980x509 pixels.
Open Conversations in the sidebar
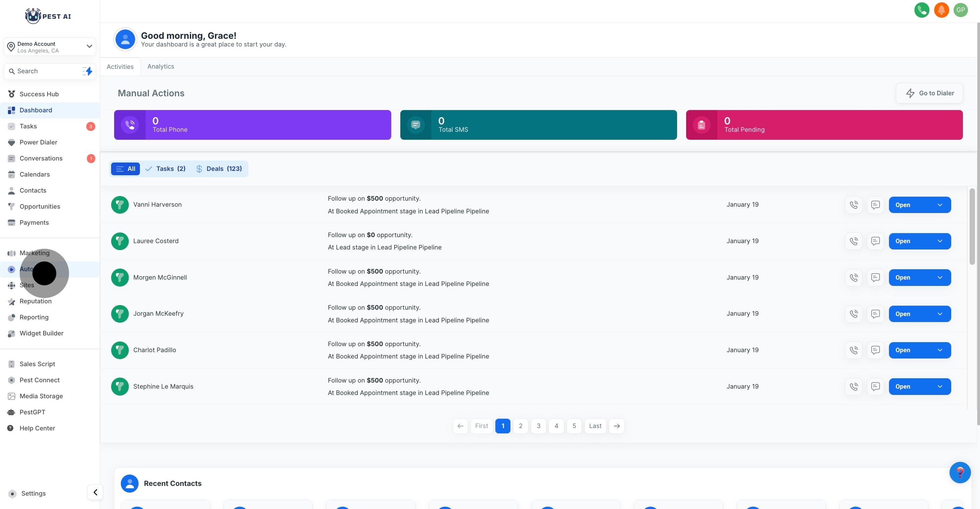[41, 159]
